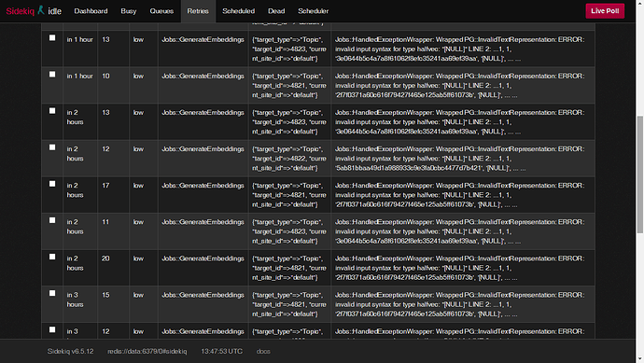Tick checkbox for the 'in 1 hour' job with 13 retries

click(x=52, y=37)
